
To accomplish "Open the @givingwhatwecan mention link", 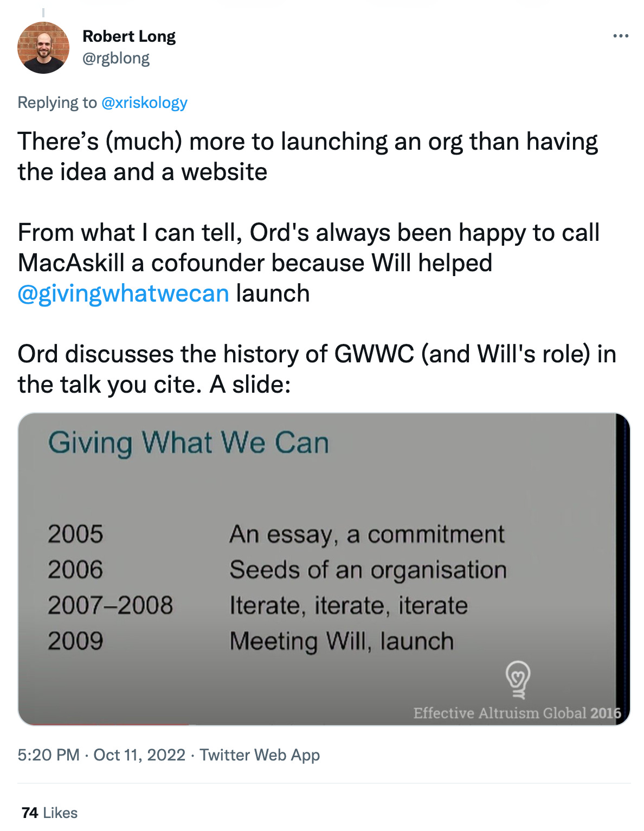I will point(123,292).
